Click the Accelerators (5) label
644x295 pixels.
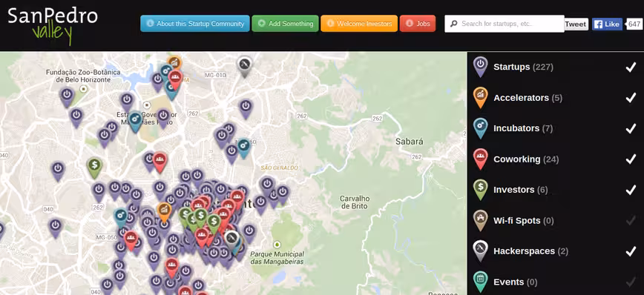528,98
